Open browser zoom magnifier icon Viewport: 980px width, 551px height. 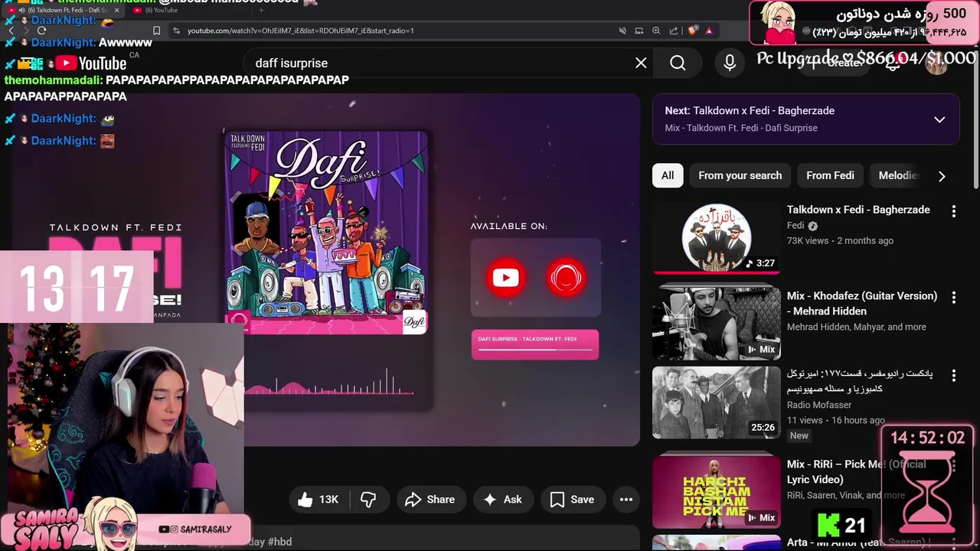point(656,31)
